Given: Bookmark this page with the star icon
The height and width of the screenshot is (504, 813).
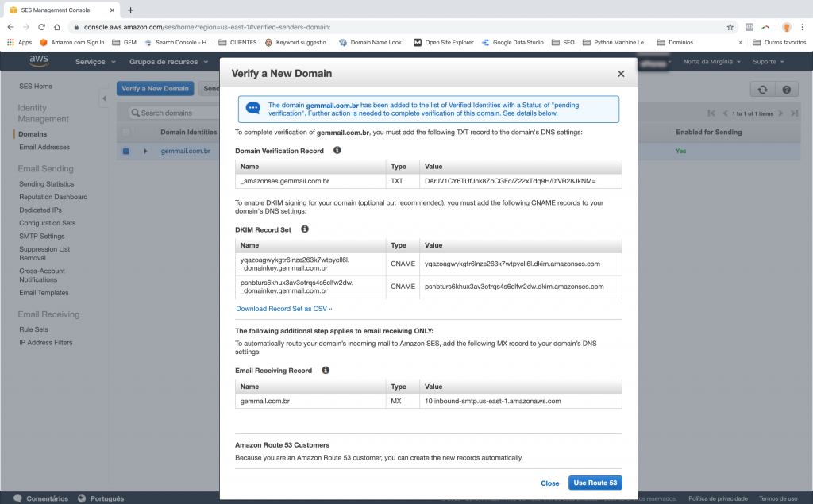Looking at the screenshot, I should [730, 26].
